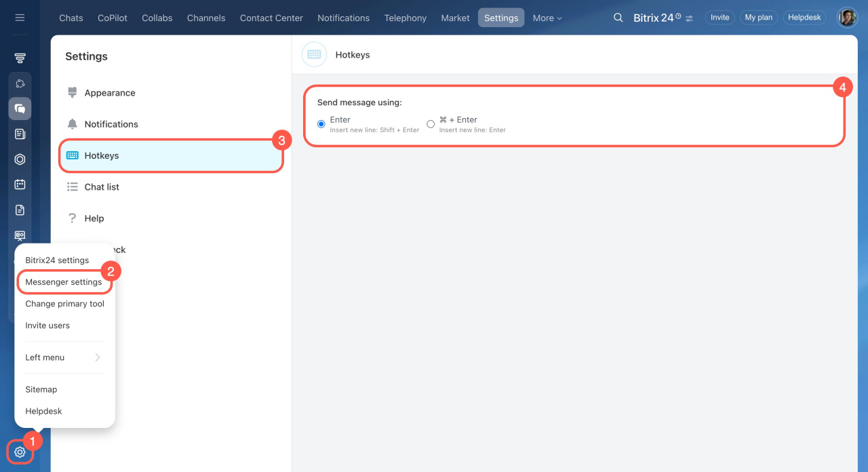The image size is (868, 472).
Task: Click the search magnifier icon in the header
Action: click(x=618, y=18)
